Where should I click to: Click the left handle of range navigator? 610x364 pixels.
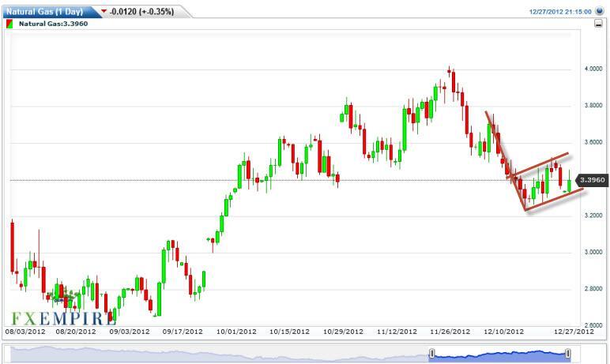click(x=432, y=353)
